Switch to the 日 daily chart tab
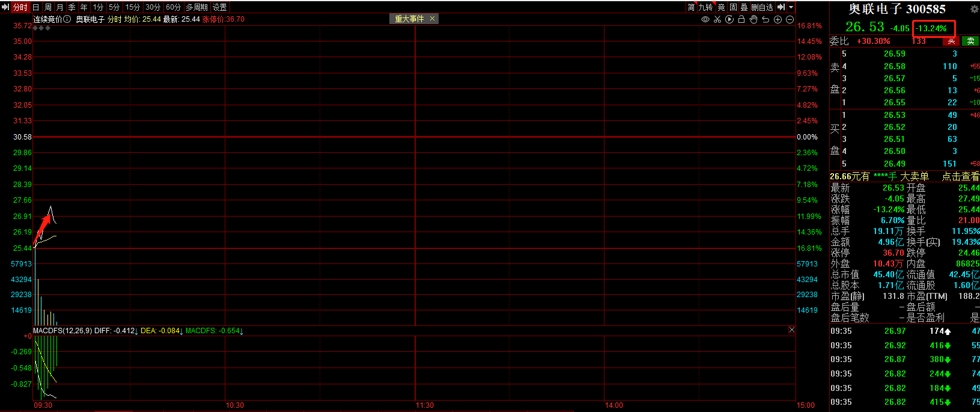Viewport: 980px width, 412px height. 36,7
